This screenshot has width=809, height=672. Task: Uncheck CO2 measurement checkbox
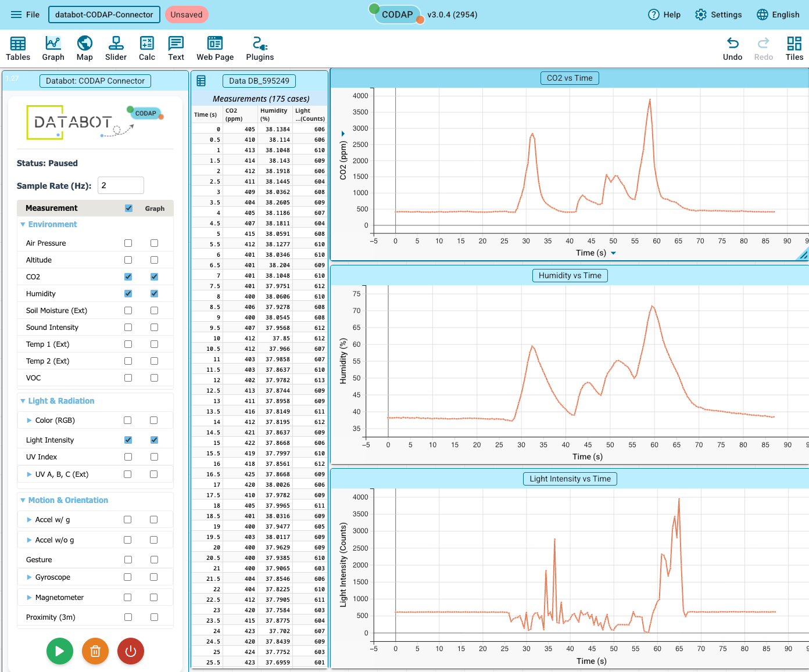pyautogui.click(x=128, y=277)
